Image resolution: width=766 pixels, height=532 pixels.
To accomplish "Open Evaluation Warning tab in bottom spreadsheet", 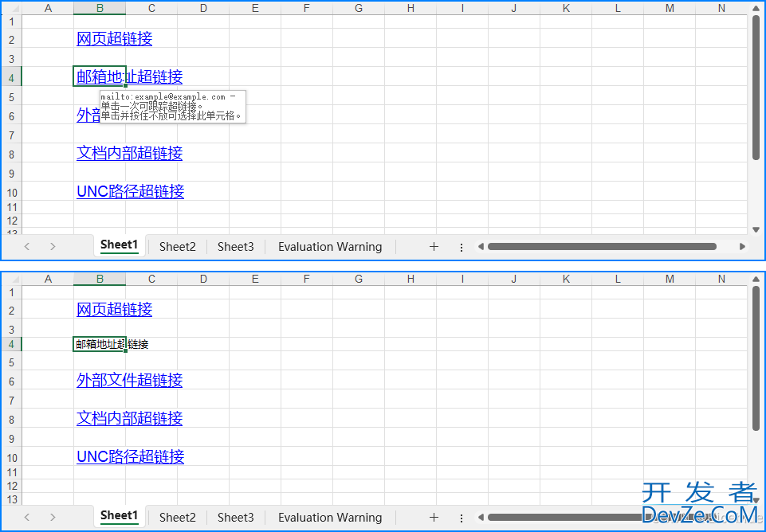I will coord(330,518).
